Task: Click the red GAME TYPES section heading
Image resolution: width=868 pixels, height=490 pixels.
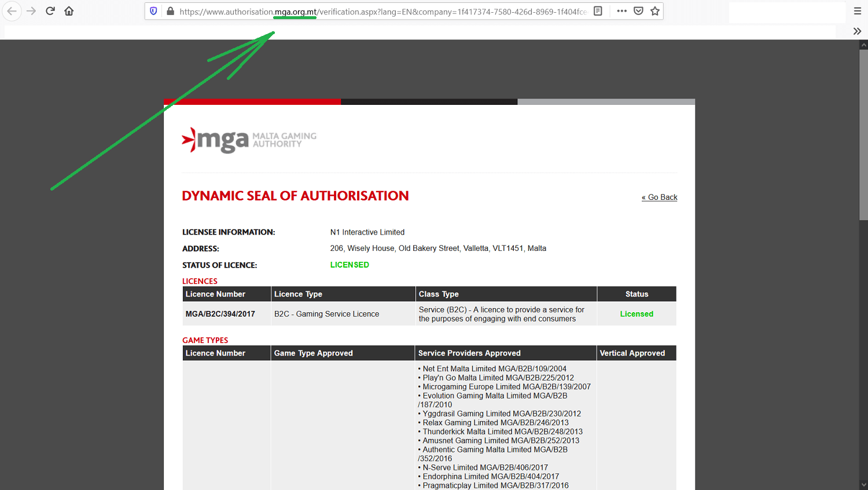Action: click(205, 341)
